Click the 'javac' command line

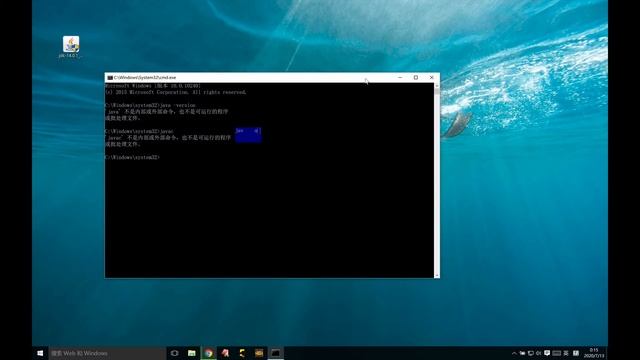[140, 131]
